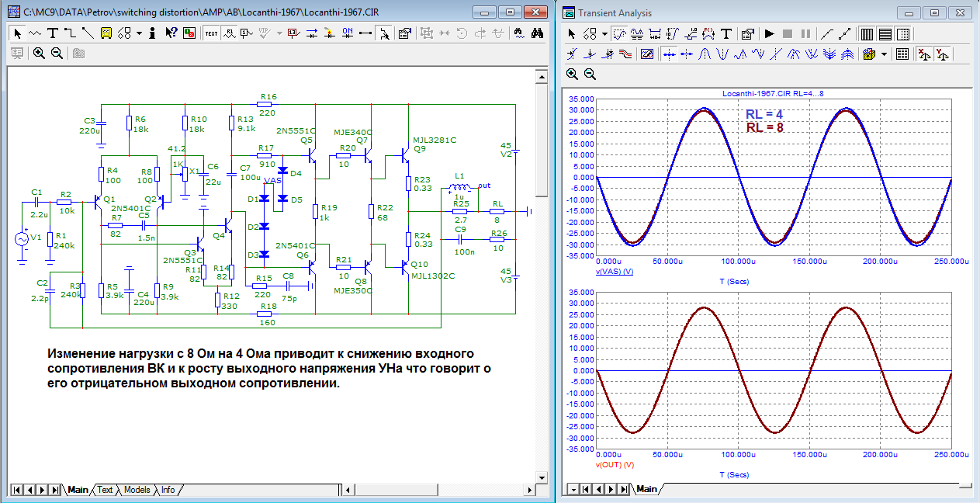
Task: Click the Wire mode tool in schematic toolbar
Action: pyautogui.click(x=69, y=33)
